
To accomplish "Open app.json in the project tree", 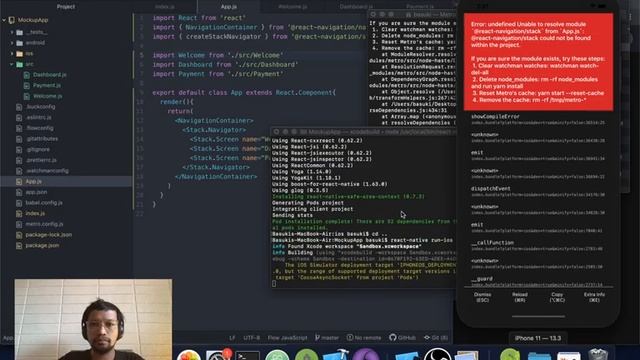I will point(36,192).
